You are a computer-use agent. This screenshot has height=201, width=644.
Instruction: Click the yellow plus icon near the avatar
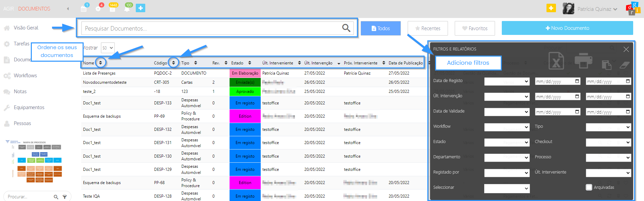click(x=551, y=8)
